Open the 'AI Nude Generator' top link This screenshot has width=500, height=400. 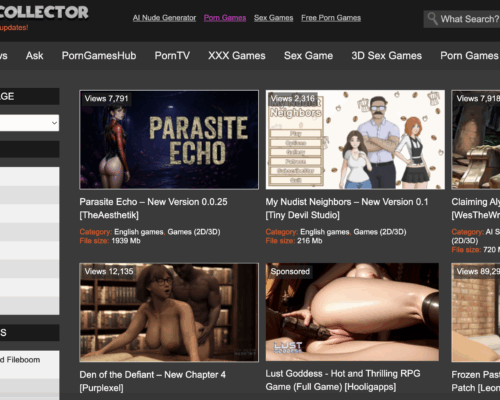pos(164,18)
